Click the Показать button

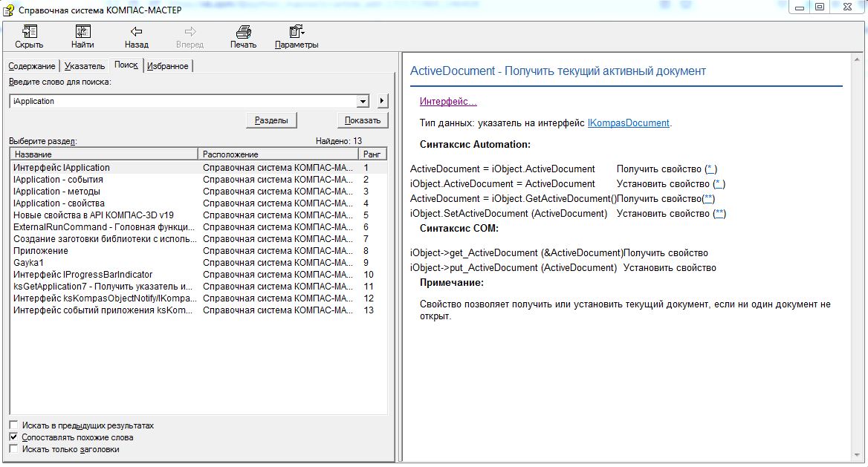(363, 120)
